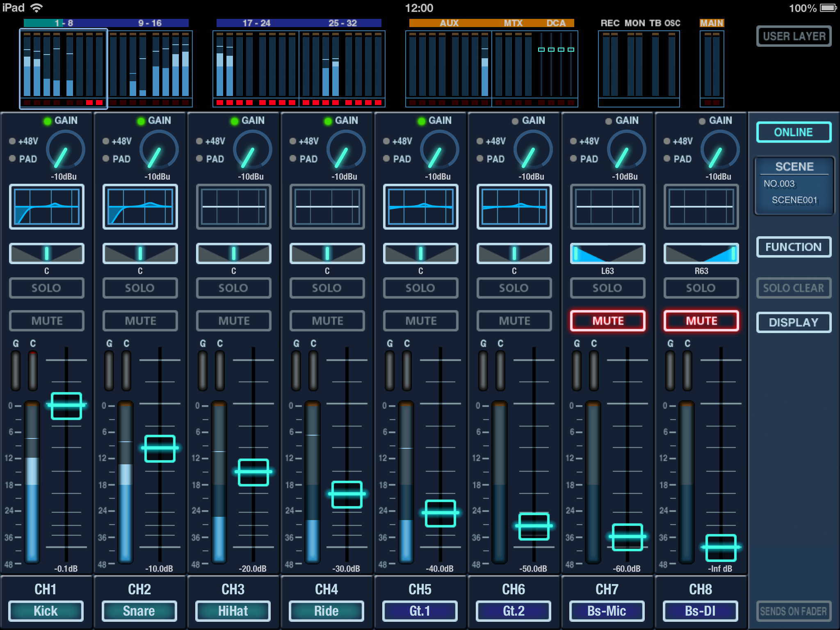Open the EQ graph on the Gt.1 channel

tap(420, 206)
